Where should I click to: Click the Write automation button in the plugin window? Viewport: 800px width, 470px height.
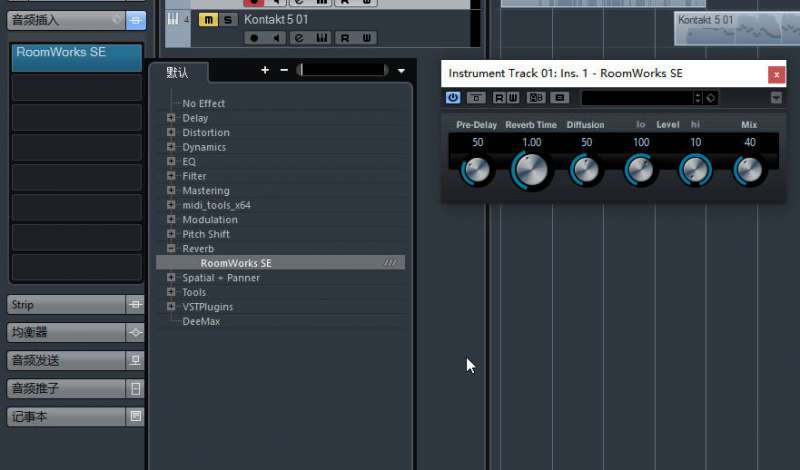pyautogui.click(x=513, y=97)
